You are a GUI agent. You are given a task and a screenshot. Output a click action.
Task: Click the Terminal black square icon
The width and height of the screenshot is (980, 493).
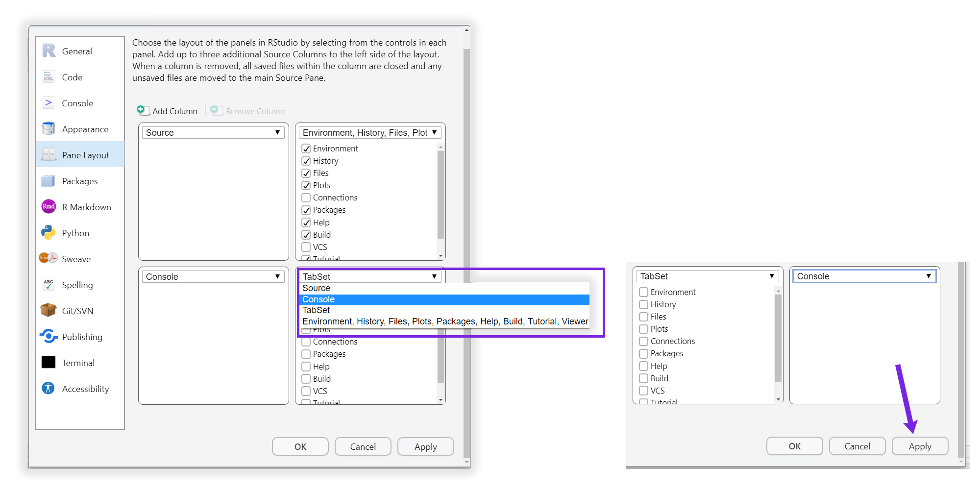49,362
